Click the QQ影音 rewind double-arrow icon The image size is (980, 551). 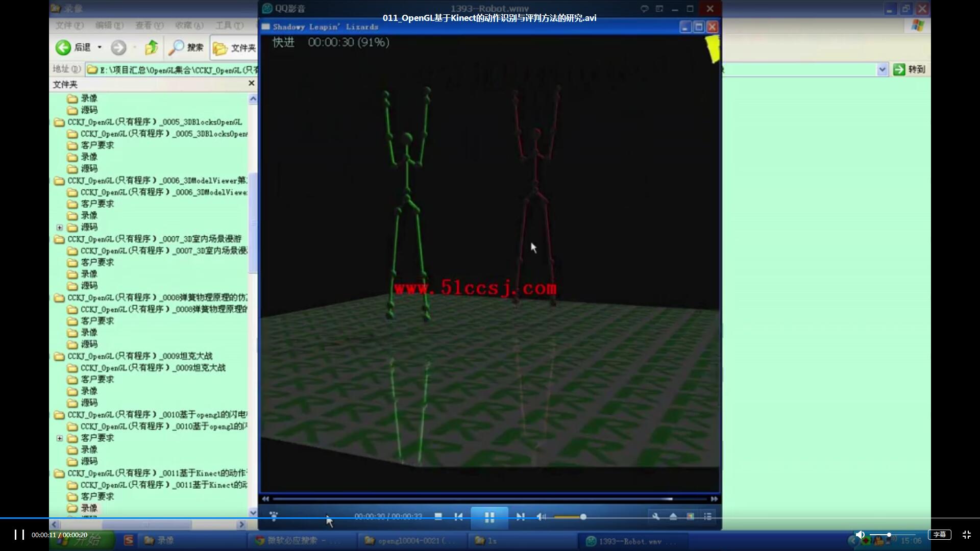click(265, 499)
